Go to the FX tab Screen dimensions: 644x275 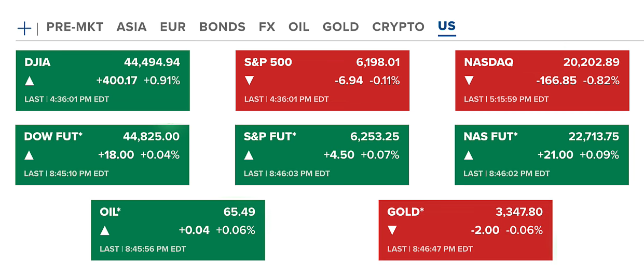tap(267, 27)
